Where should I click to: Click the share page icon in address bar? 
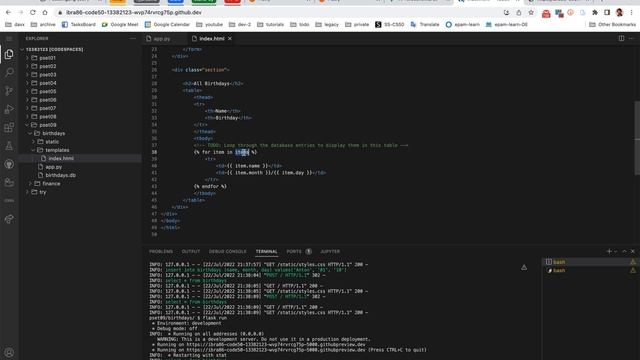click(x=519, y=13)
